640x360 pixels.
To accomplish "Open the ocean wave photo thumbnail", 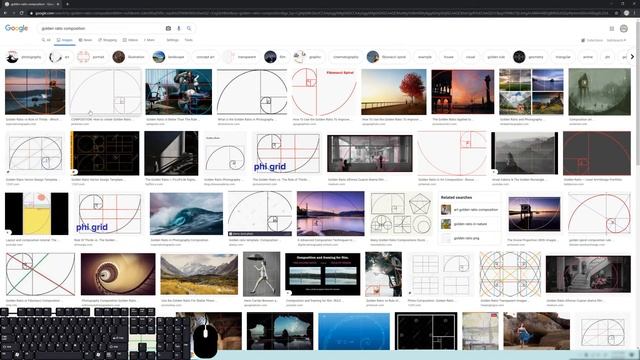I will coord(186,213).
